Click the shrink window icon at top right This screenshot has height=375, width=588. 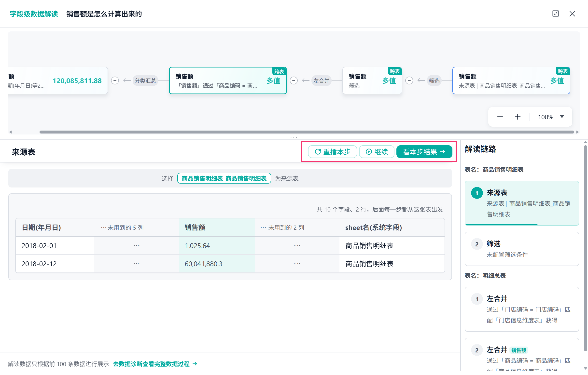pos(555,14)
